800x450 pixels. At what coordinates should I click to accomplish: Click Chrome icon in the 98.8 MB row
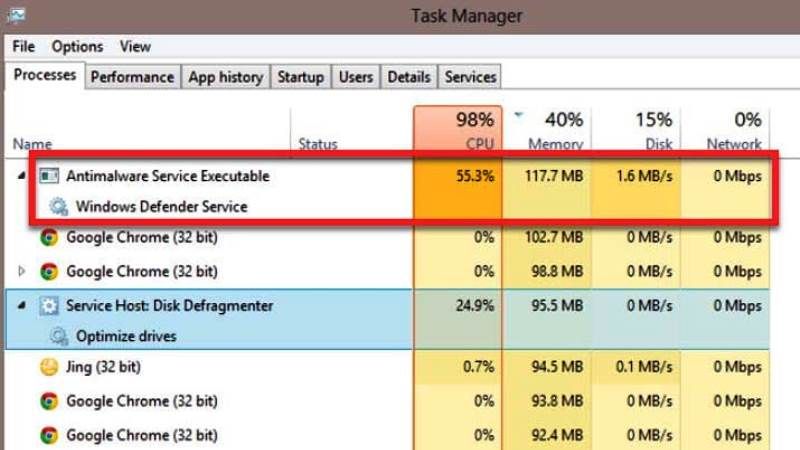[x=49, y=271]
